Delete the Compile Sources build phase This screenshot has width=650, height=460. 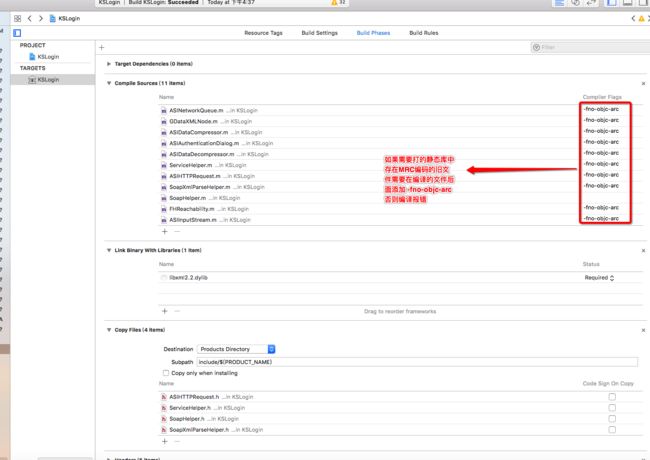(x=643, y=84)
